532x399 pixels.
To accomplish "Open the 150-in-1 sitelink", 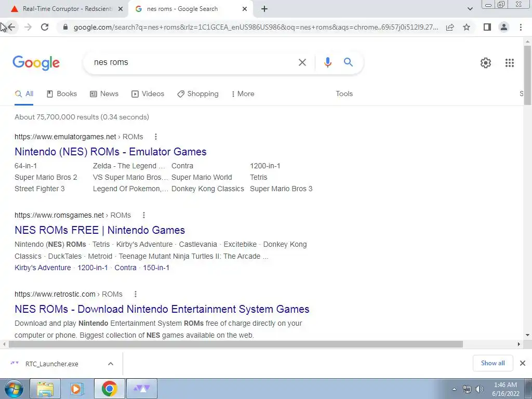I will (156, 268).
